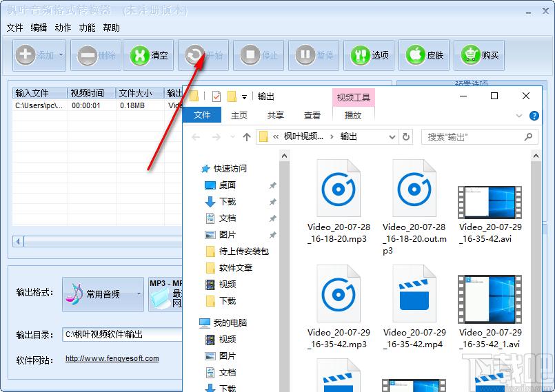Open the fengyesoft.com website link
This screenshot has width=555, height=392.
(112, 358)
